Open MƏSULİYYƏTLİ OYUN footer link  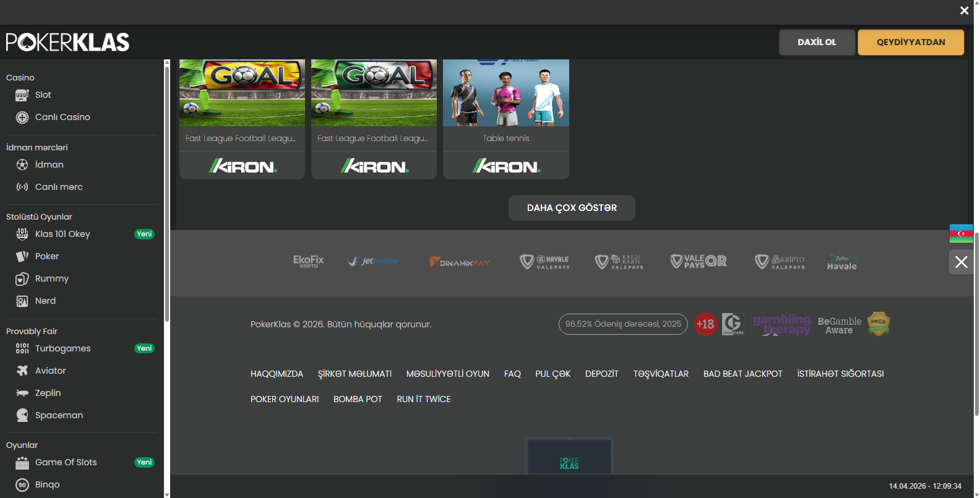448,374
